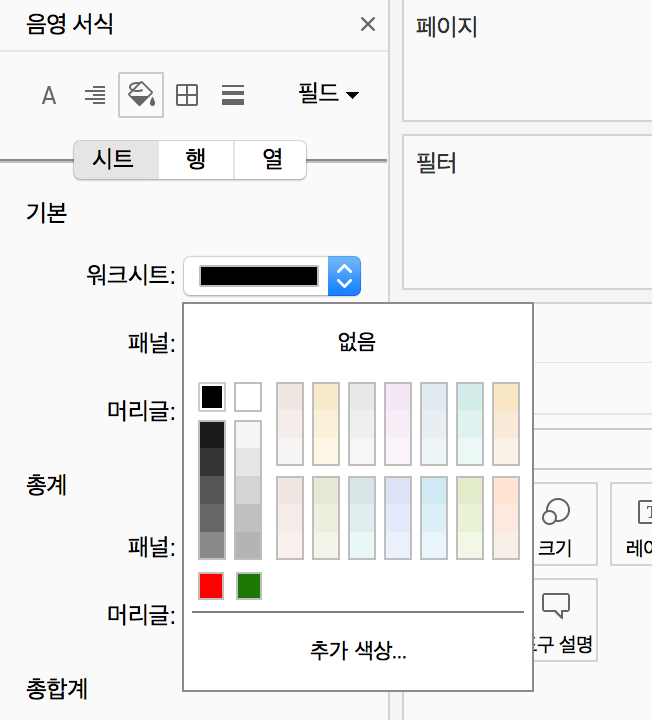Choose 없음 in the color picker
The image size is (652, 720).
click(357, 342)
